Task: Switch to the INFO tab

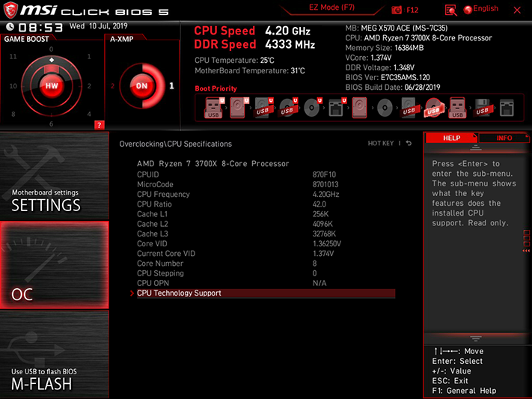Action: pyautogui.click(x=504, y=138)
